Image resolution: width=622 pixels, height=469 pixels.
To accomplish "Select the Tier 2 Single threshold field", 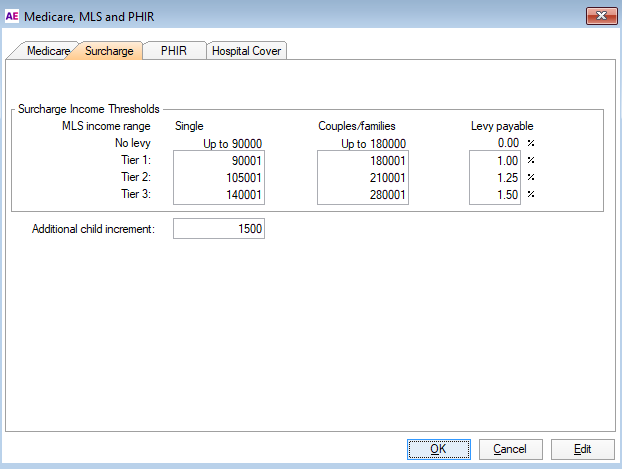I will click(x=218, y=177).
